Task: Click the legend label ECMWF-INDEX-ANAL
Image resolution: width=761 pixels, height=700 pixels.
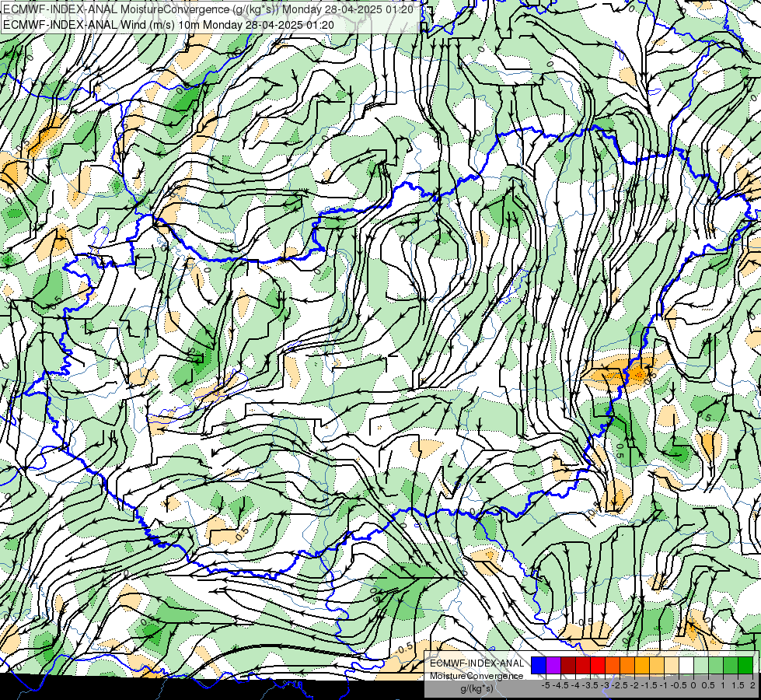Action: click(x=477, y=663)
